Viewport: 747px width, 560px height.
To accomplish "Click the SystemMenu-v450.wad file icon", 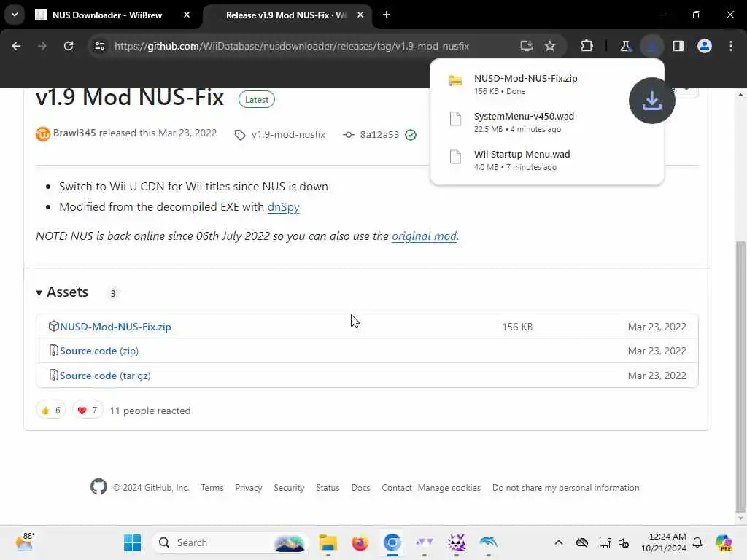I will (455, 119).
